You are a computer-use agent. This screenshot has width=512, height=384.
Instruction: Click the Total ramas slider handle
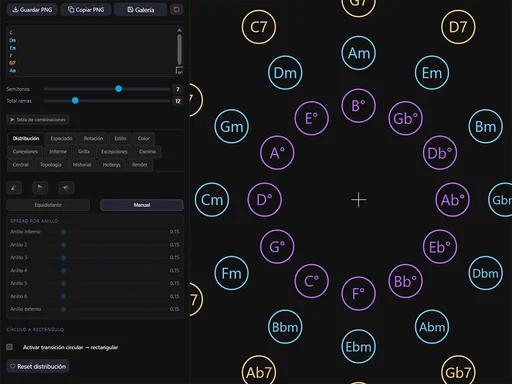pyautogui.click(x=75, y=100)
